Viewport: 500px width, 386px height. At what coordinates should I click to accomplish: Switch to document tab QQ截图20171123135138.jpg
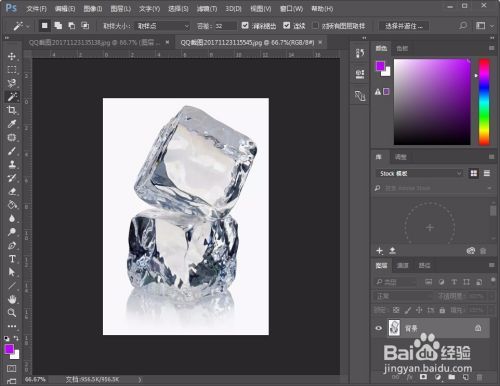pos(95,43)
